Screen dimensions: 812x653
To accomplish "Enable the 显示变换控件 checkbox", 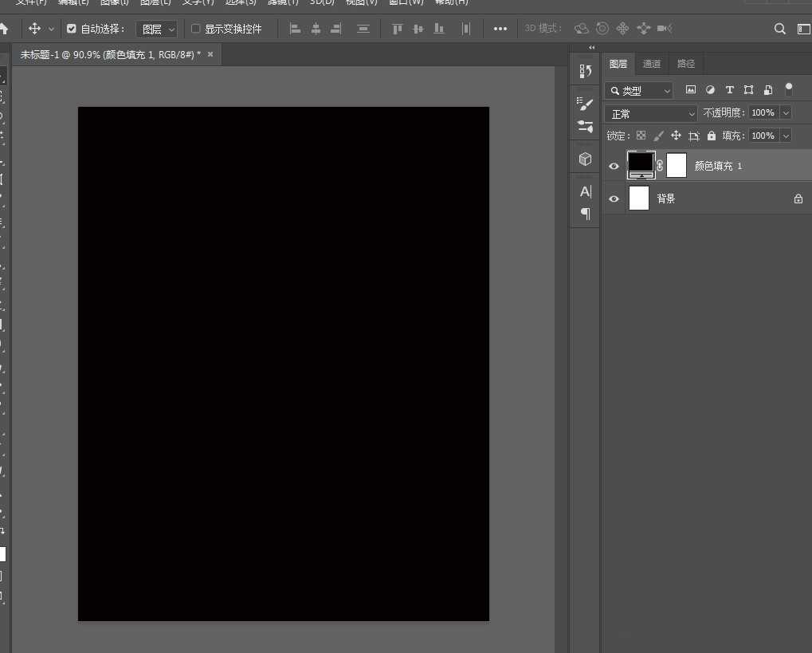I will (196, 29).
